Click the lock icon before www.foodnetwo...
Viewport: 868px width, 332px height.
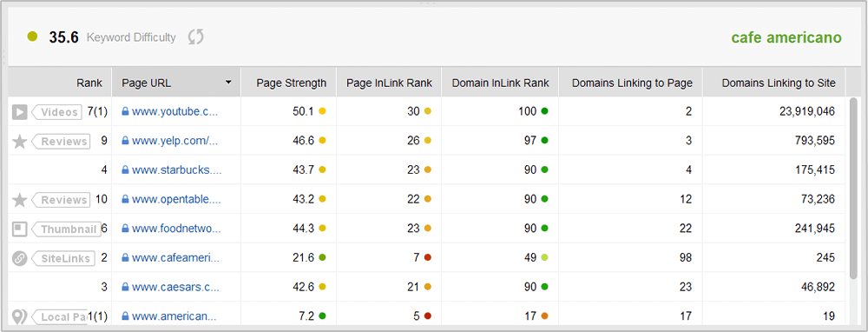pyautogui.click(x=125, y=229)
